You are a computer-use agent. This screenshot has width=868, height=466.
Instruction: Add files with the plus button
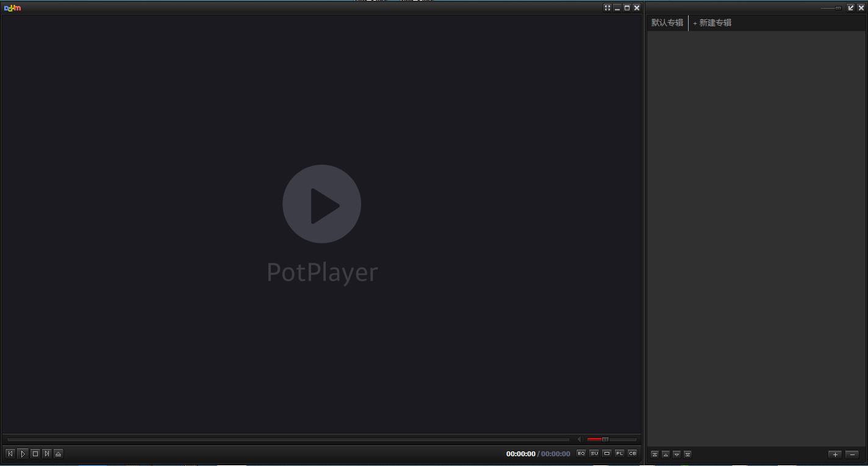tap(835, 454)
